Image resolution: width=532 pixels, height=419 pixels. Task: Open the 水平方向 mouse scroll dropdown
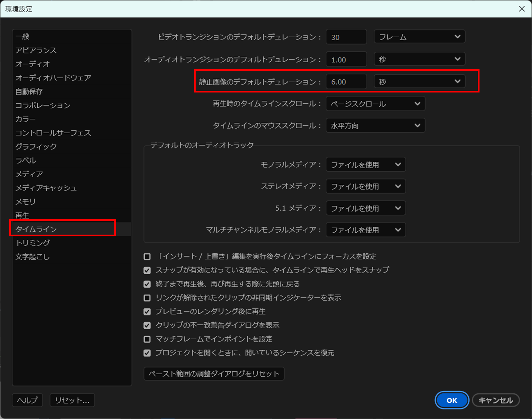click(x=375, y=125)
